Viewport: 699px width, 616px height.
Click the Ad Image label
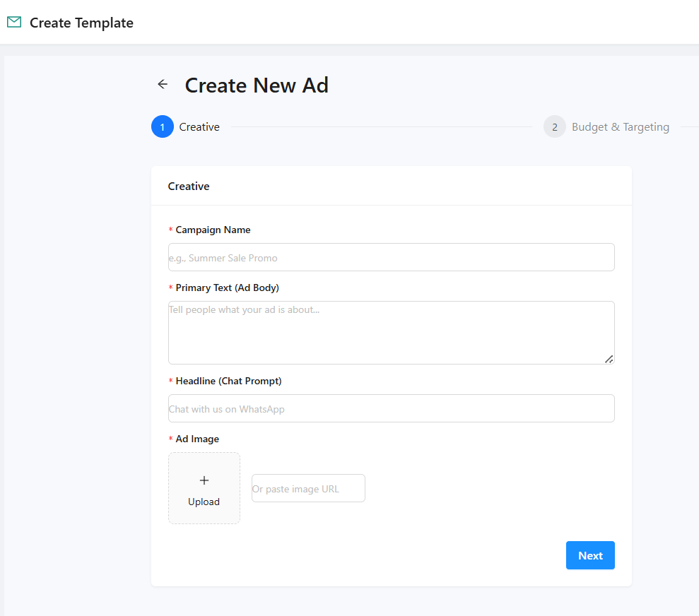point(197,439)
